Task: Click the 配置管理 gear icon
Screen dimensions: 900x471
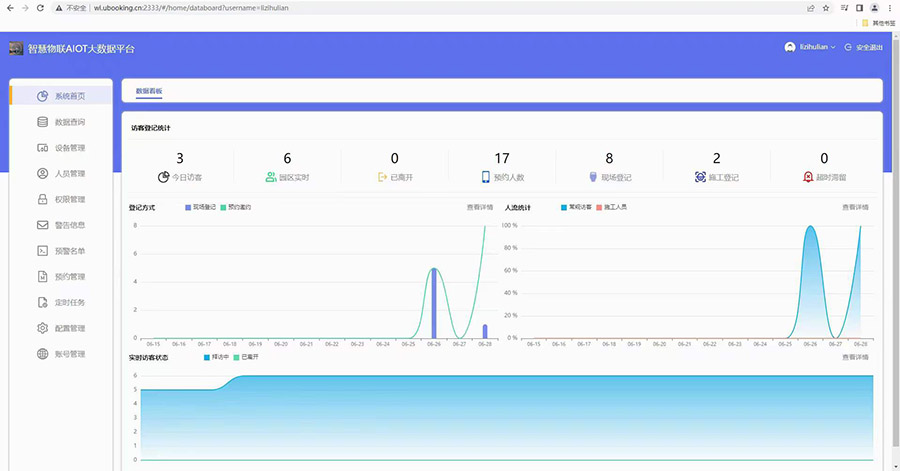Action: [42, 328]
